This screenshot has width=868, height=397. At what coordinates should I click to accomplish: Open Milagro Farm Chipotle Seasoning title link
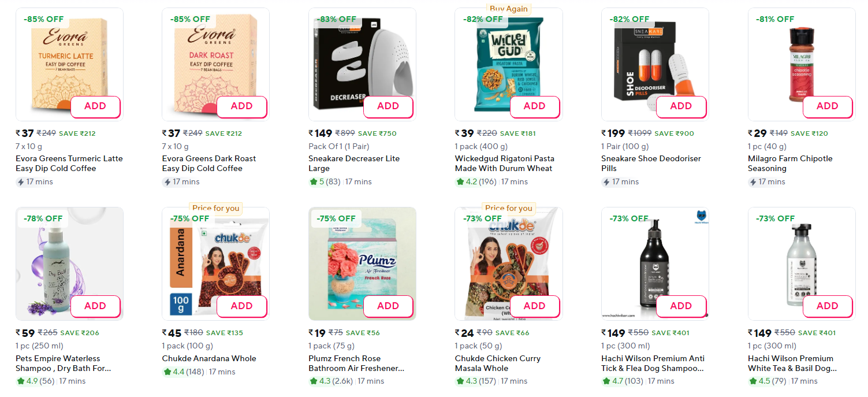pos(789,164)
